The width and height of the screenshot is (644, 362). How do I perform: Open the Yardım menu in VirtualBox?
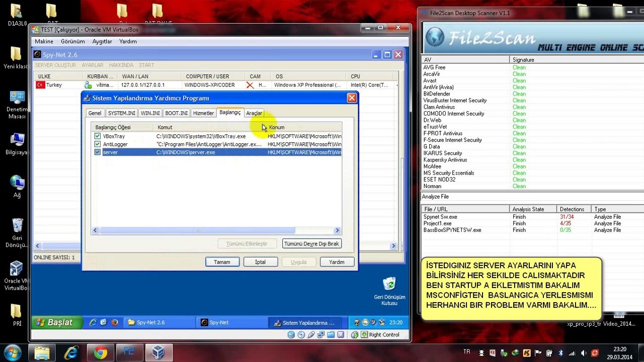pyautogui.click(x=128, y=42)
